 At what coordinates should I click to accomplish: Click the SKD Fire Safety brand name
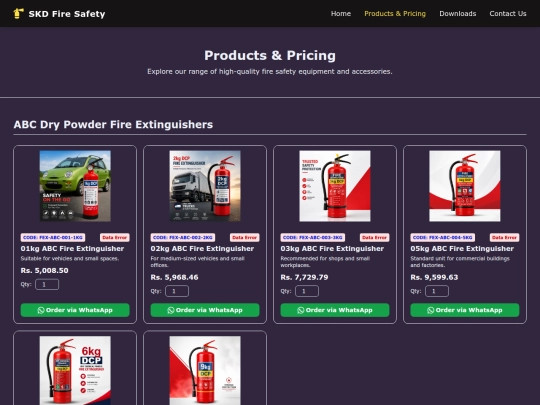pyautogui.click(x=67, y=14)
